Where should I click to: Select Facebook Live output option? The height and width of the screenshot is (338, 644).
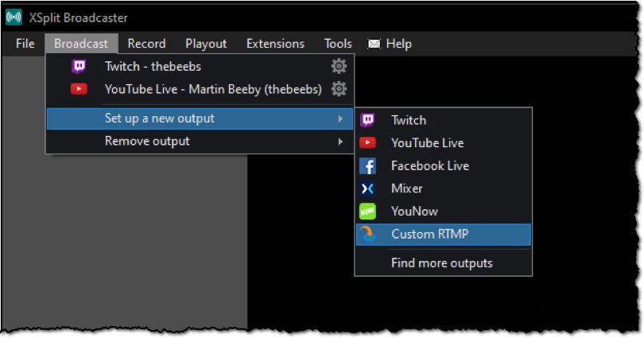tap(444, 165)
